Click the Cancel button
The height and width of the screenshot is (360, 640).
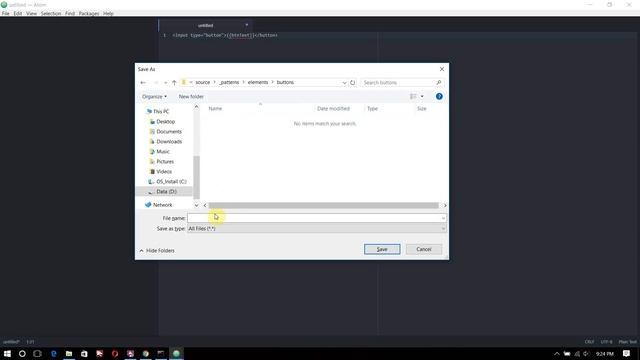coord(424,249)
